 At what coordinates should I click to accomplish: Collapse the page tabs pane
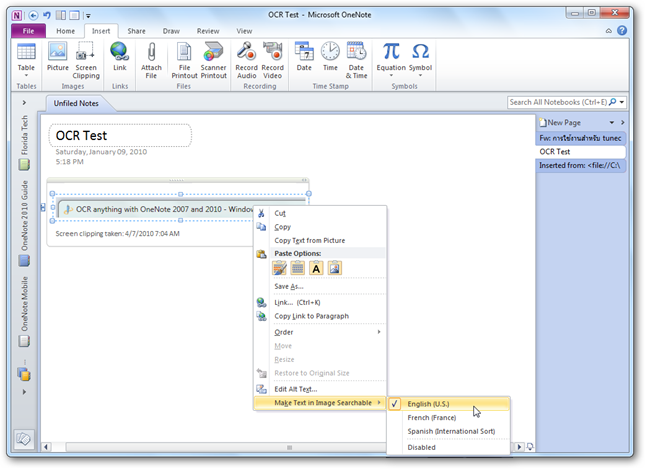click(623, 123)
